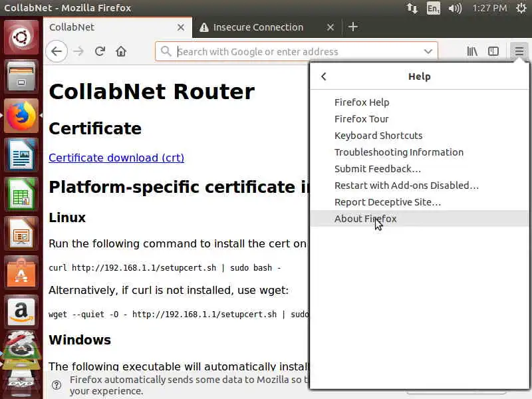The width and height of the screenshot is (532, 399).
Task: Open the En keyboard layout indicator
Action: tap(434, 8)
